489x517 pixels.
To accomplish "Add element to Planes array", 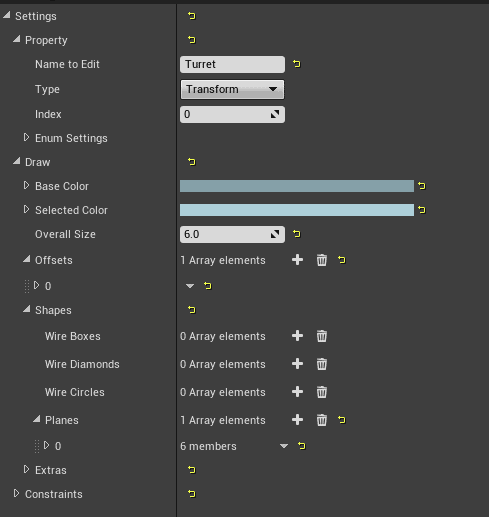I will [x=297, y=420].
